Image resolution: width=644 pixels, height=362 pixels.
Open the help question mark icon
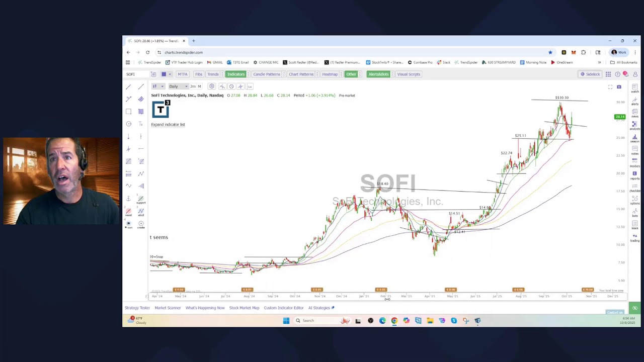point(617,74)
